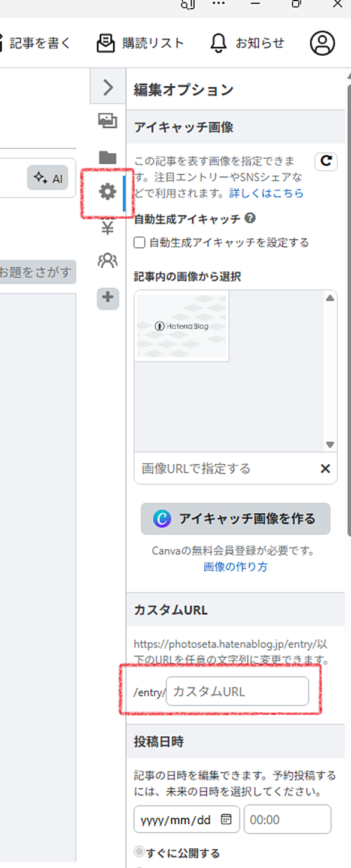Open the お知らせ notifications bell
351x868 pixels.
point(247,43)
